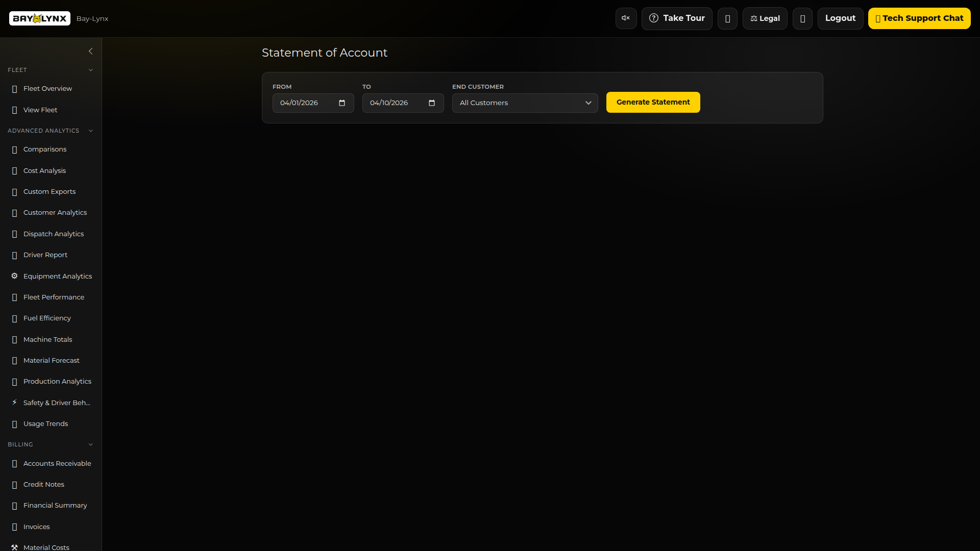Image resolution: width=980 pixels, height=551 pixels.
Task: Click the Material Costs tools icon
Action: 14,547
